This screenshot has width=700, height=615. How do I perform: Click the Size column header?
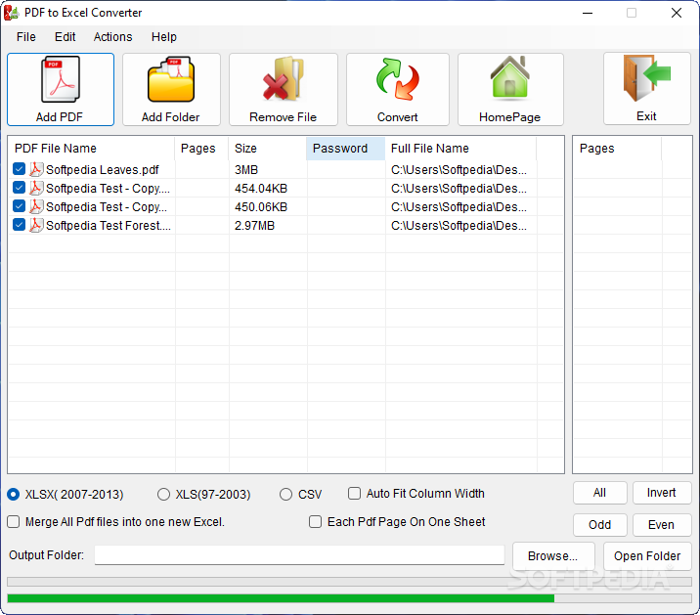[268, 149]
